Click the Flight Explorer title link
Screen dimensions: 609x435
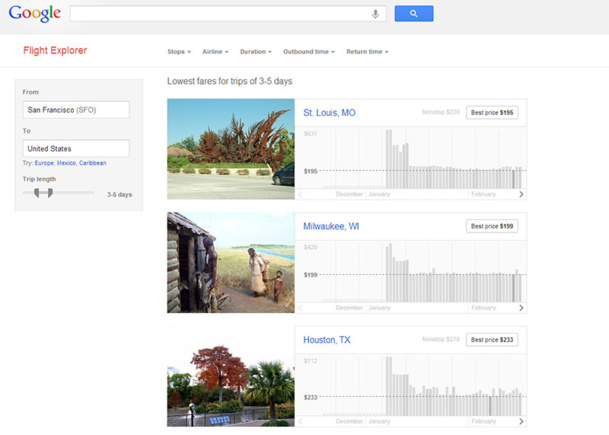point(55,50)
